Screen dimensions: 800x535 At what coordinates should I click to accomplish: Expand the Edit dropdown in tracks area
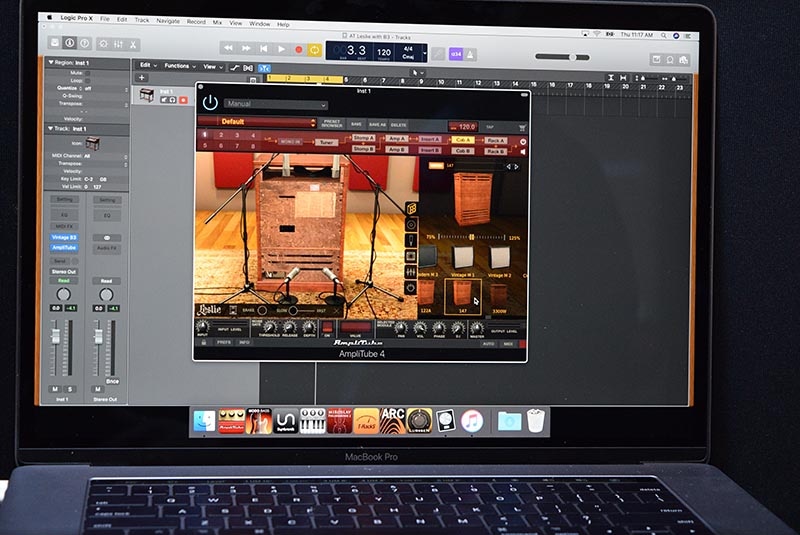tap(148, 65)
